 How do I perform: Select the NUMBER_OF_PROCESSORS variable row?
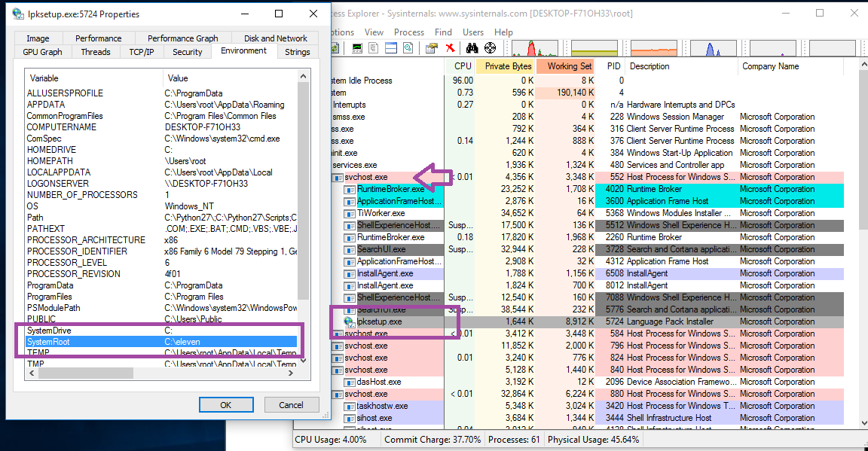pos(162,195)
